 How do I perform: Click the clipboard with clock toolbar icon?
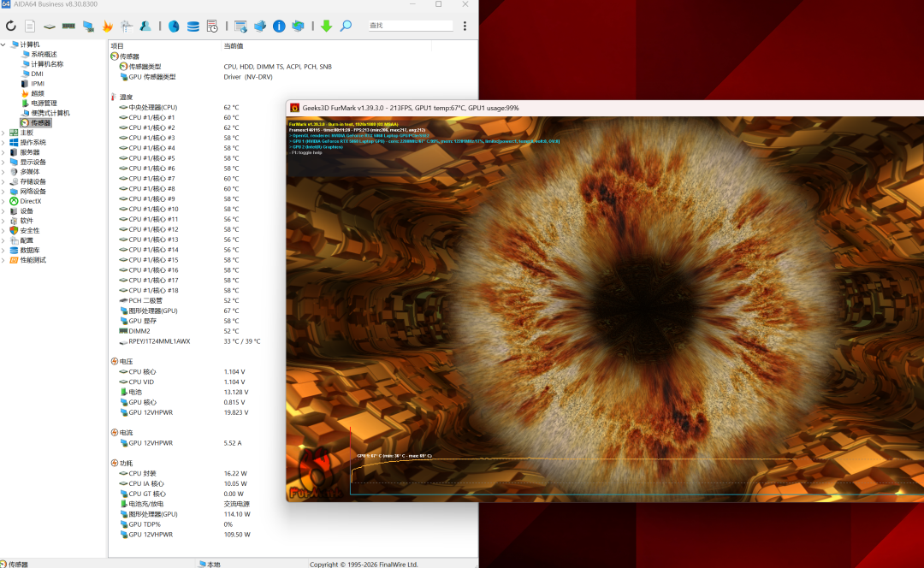[x=212, y=26]
